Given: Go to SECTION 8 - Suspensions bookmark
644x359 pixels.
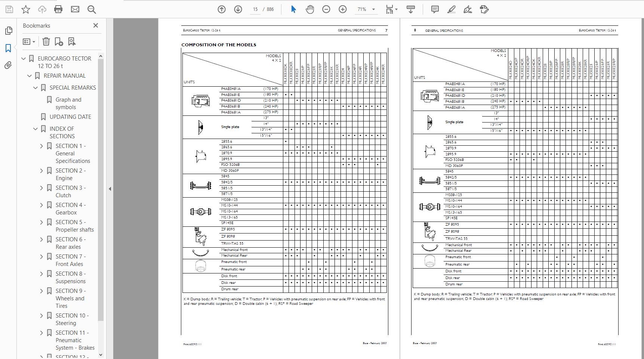Looking at the screenshot, I should tap(71, 278).
